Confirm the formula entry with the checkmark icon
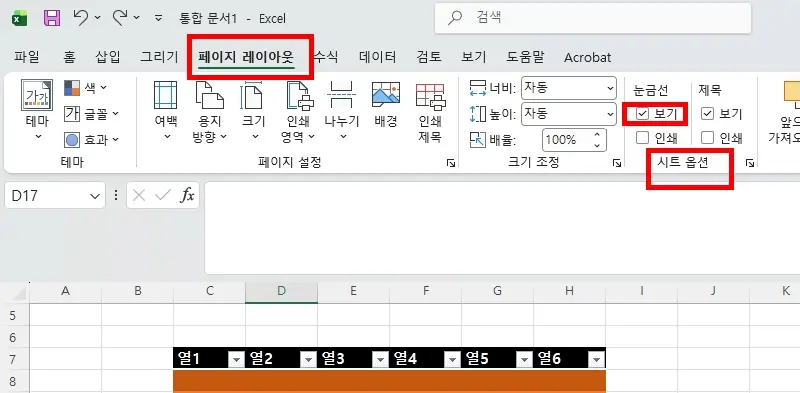 [x=163, y=195]
